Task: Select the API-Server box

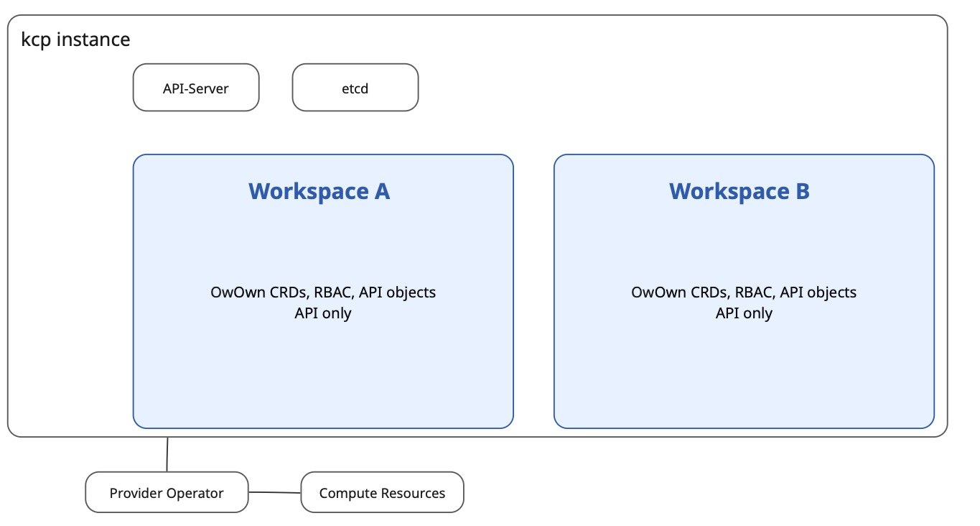Action: 196,88
